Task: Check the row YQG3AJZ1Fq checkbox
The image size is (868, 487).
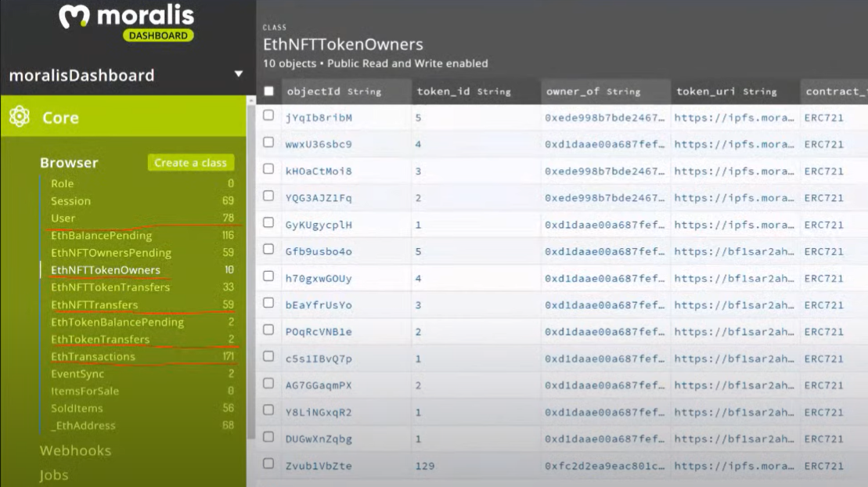Action: [268, 196]
